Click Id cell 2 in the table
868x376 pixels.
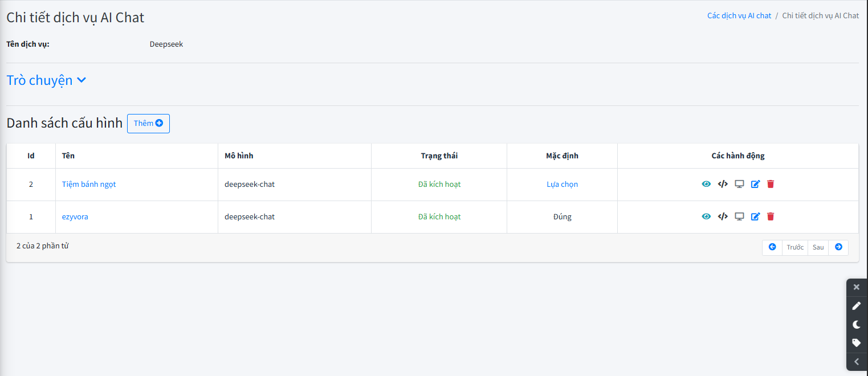31,184
